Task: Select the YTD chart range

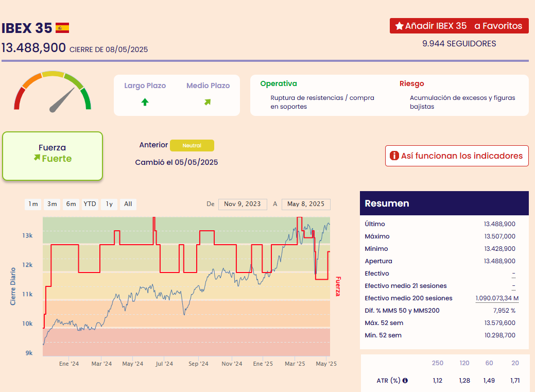Action: tap(90, 204)
